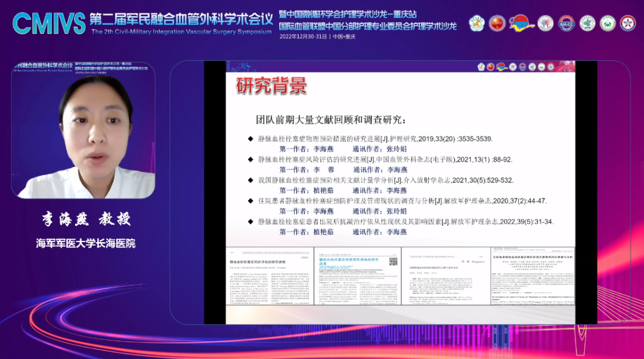Click the round emblem with green China map
This screenshot has width=644, height=359.
point(587,24)
